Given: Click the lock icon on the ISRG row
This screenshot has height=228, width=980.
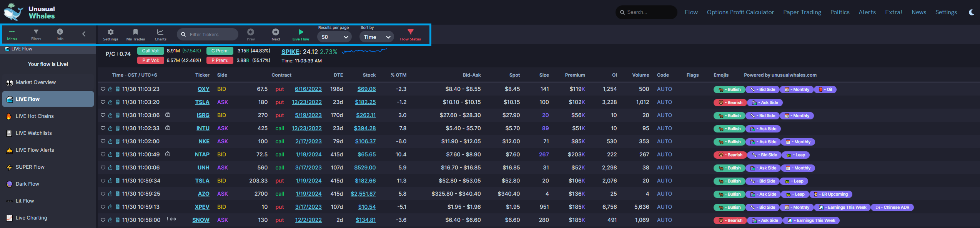Looking at the screenshot, I should pyautogui.click(x=168, y=115).
